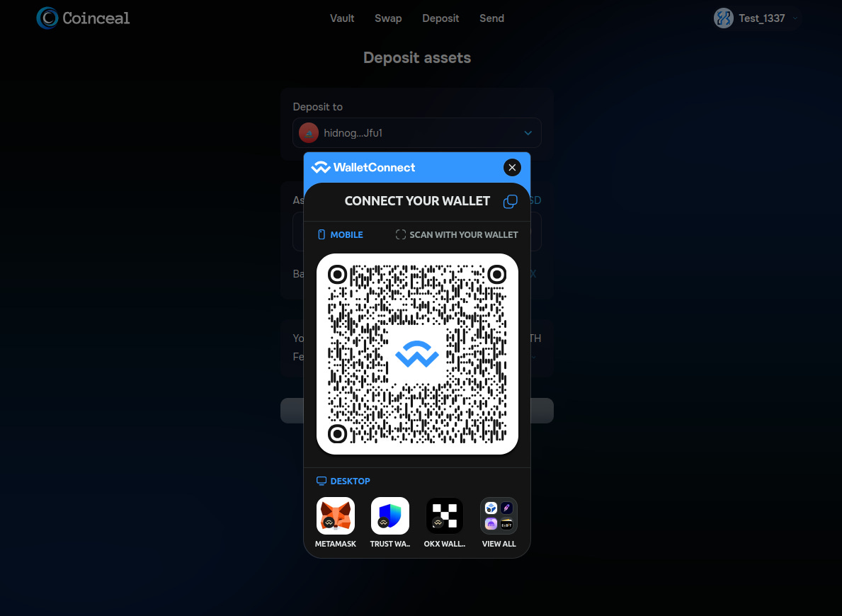Connect with MetaMask wallet
Image resolution: width=842 pixels, height=616 pixels.
click(x=336, y=522)
